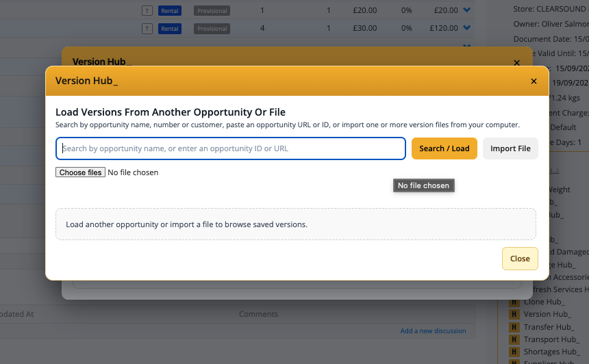Click the Rental badge on the £20.00 row
This screenshot has width=589, height=364.
[170, 10]
